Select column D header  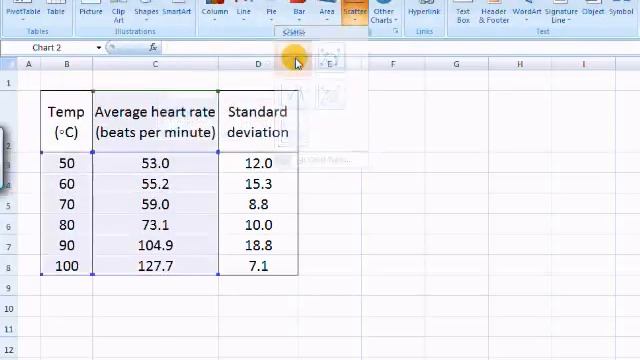(258, 64)
